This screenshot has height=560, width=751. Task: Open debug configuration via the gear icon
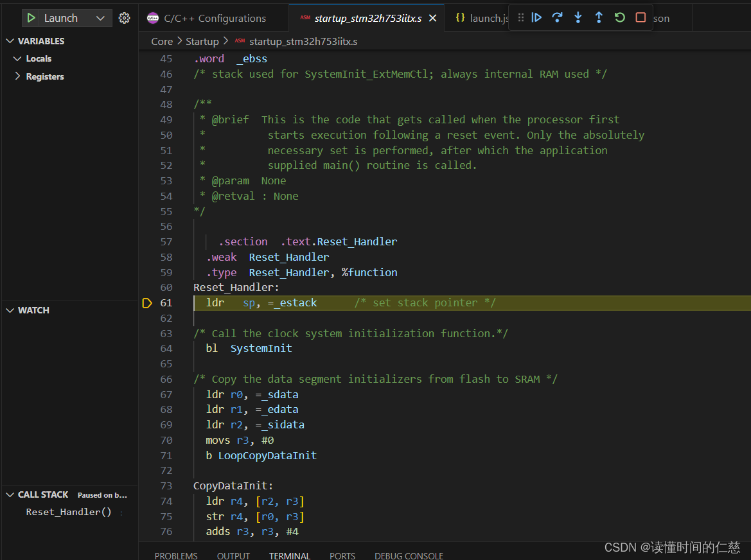point(124,17)
